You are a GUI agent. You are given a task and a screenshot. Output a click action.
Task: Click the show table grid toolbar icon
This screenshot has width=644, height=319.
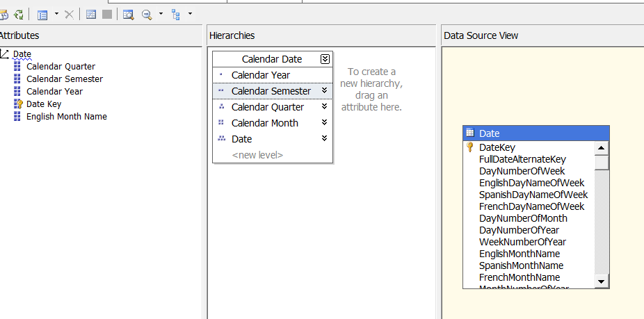pyautogui.click(x=91, y=15)
